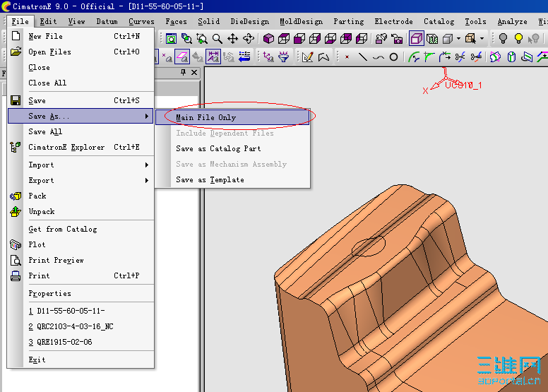
Task: Open recent file D11-55-60-05-11-
Action: (x=81, y=311)
